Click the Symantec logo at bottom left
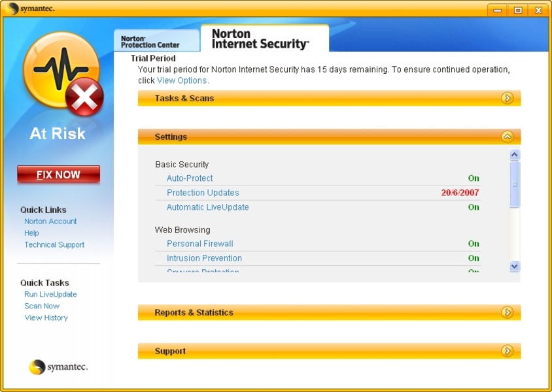This screenshot has height=392, width=552. click(x=58, y=367)
